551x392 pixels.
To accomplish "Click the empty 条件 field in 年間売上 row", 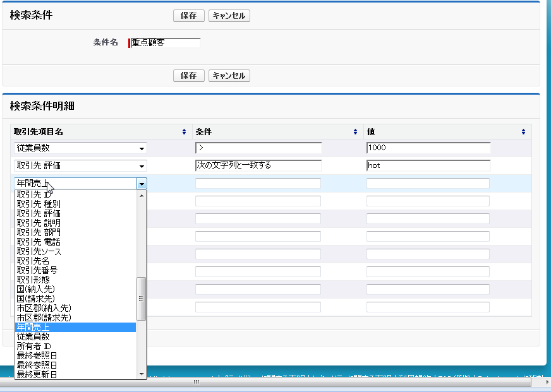I will click(x=258, y=183).
